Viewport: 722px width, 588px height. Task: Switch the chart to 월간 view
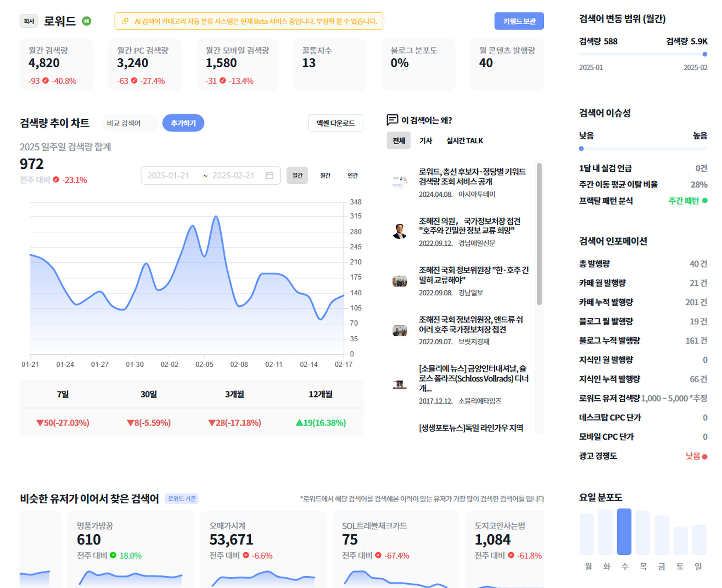[325, 176]
